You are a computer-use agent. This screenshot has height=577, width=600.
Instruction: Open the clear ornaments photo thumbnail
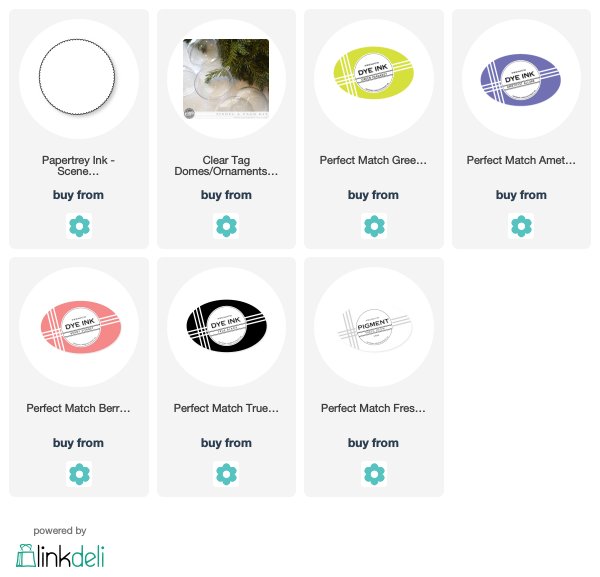(x=226, y=79)
